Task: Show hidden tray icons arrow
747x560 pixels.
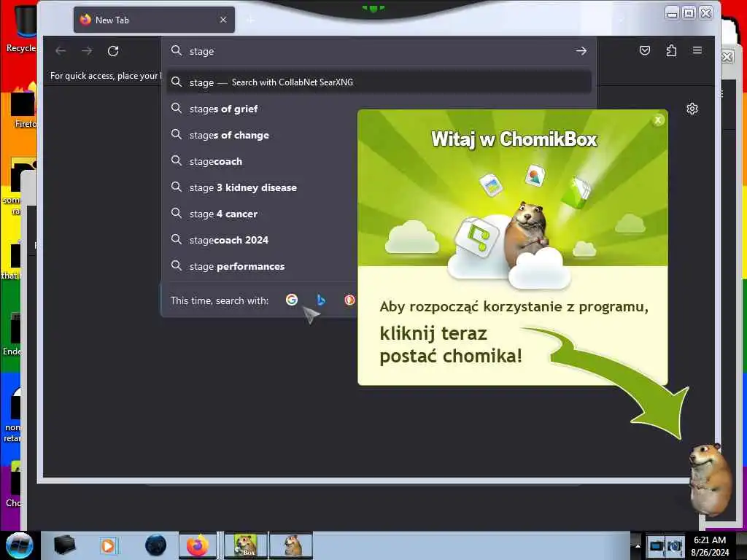Action: coord(638,545)
